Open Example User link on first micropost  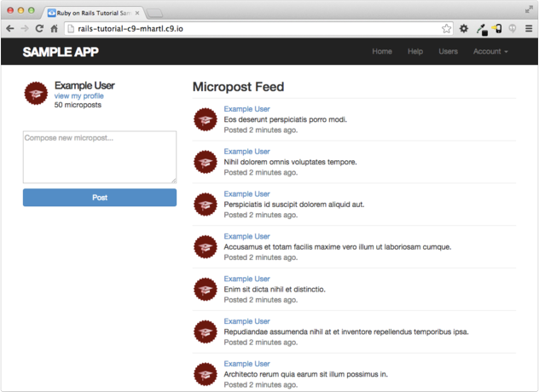[246, 109]
